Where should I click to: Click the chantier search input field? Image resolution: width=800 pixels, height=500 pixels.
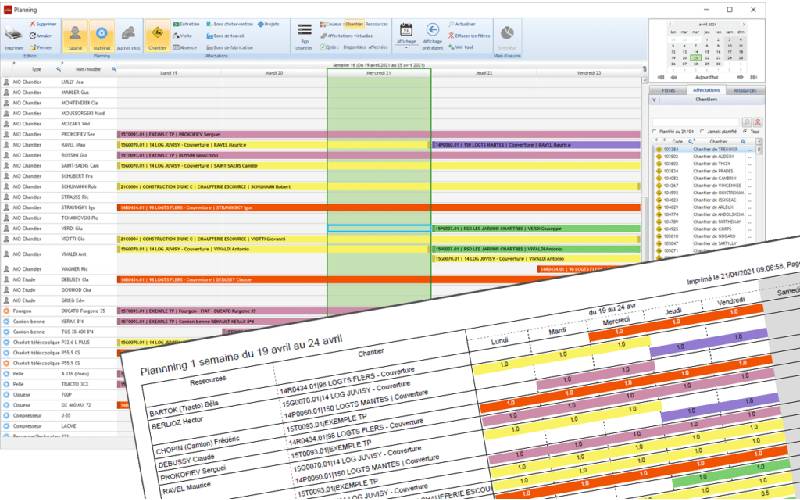tap(696, 122)
